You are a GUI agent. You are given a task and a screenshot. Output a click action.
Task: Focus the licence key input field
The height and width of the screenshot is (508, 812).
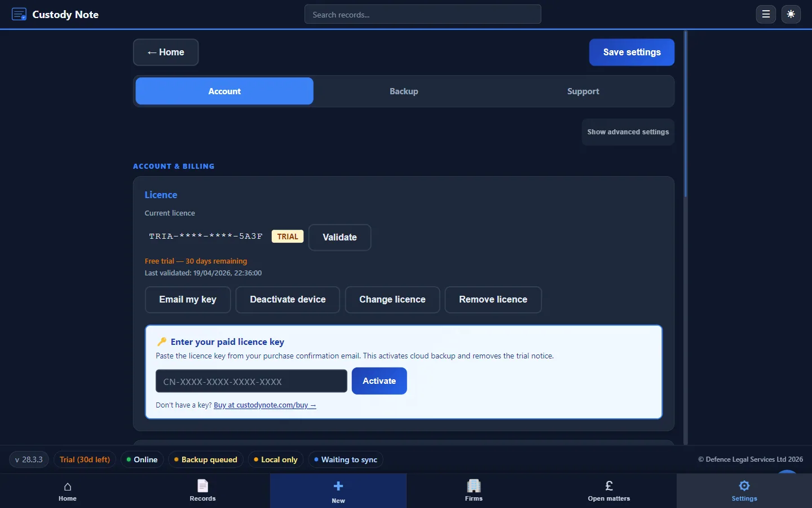pos(251,381)
